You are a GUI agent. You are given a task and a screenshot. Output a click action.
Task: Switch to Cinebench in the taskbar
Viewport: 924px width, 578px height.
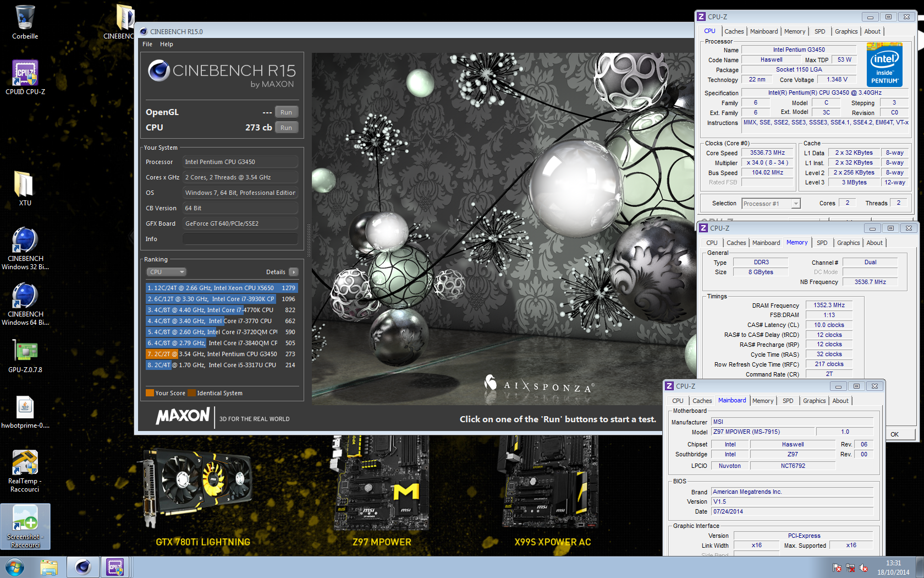83,567
